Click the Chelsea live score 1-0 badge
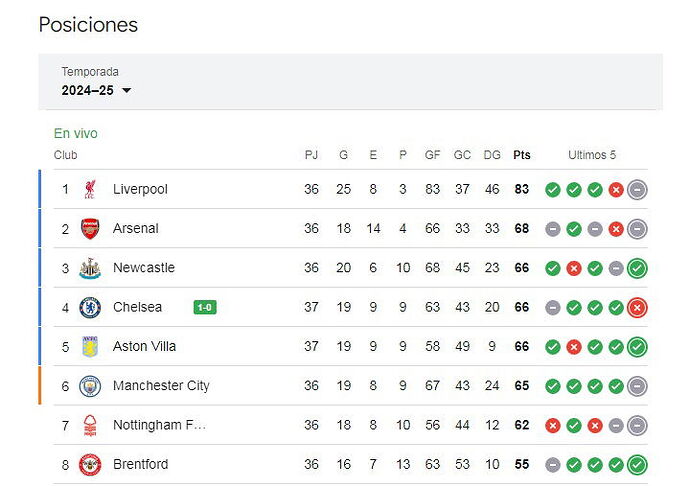This screenshot has height=486, width=690. [x=205, y=307]
